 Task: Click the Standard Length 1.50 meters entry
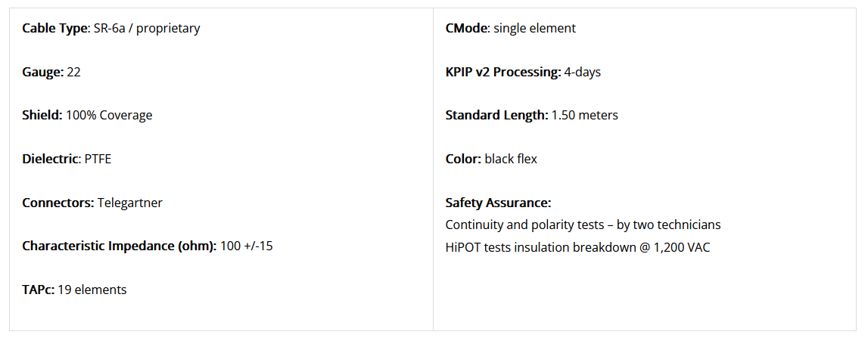(x=531, y=115)
